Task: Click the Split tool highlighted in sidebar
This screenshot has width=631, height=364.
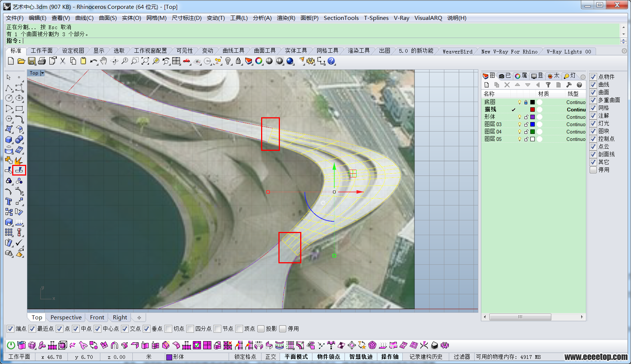Action: click(x=19, y=170)
